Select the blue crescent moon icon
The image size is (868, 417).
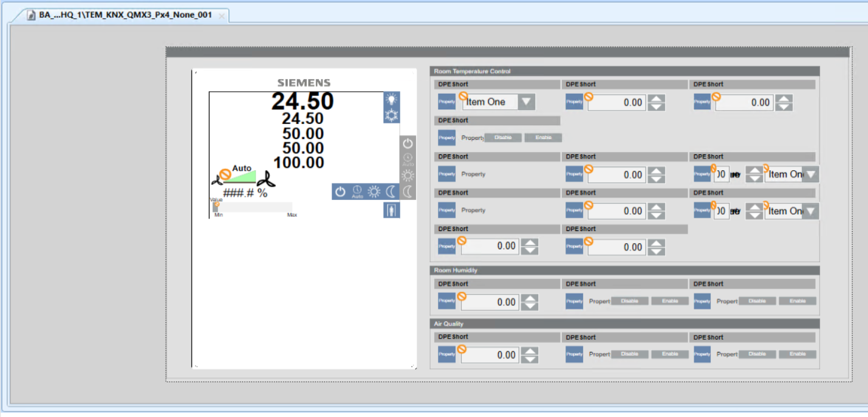point(391,191)
